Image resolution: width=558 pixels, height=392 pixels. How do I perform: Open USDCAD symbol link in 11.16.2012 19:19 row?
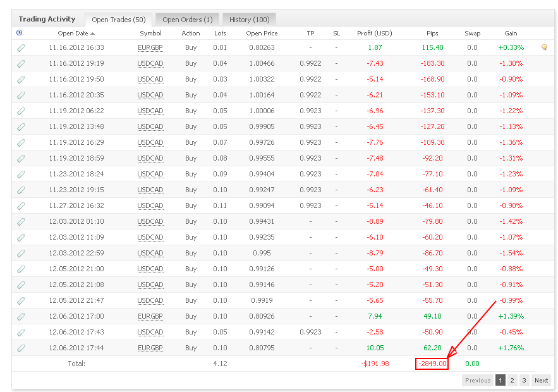coord(150,63)
